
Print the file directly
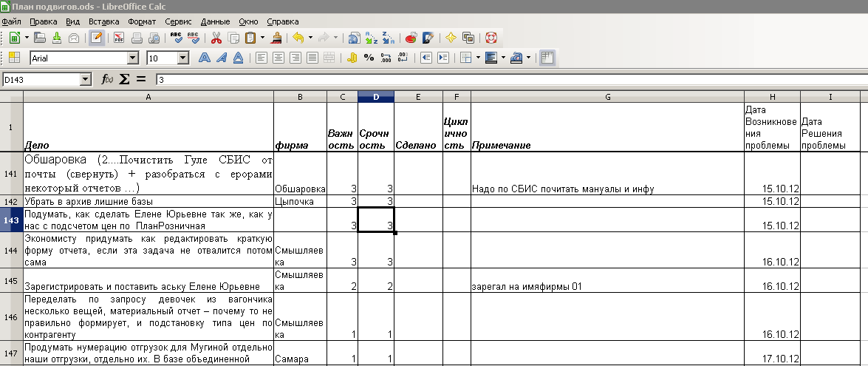(x=137, y=38)
